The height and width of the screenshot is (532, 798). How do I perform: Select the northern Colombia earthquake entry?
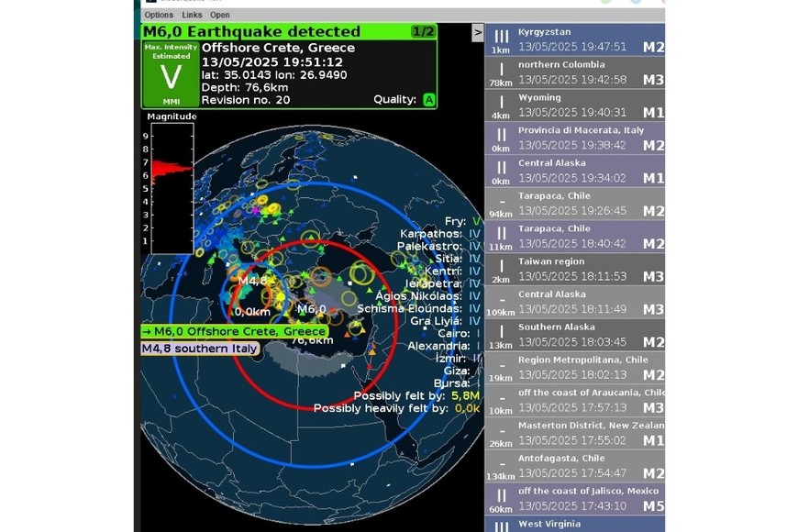coord(574,72)
